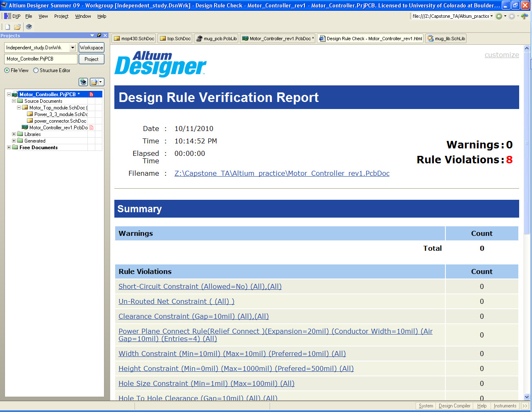Click the DXP system menu icon
The width and height of the screenshot is (532, 412).
point(7,16)
